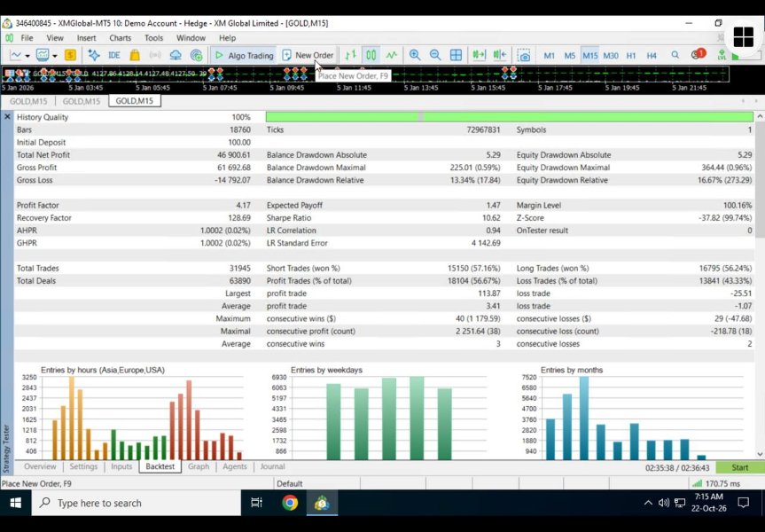This screenshot has width=765, height=532.
Task: Open the MetaEditor IDE
Action: 114,55
